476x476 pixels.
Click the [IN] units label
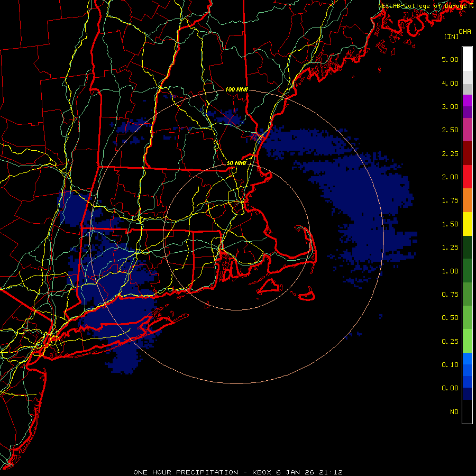pos(452,36)
